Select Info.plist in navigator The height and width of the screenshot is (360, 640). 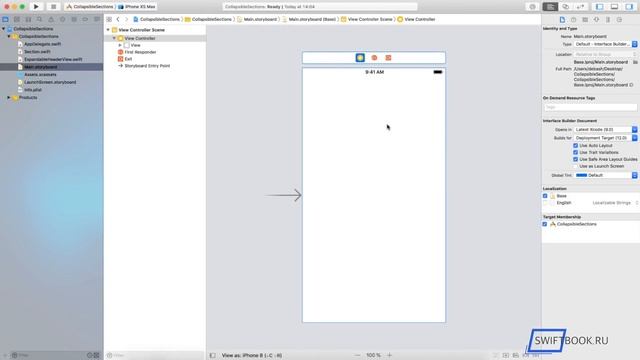point(33,90)
